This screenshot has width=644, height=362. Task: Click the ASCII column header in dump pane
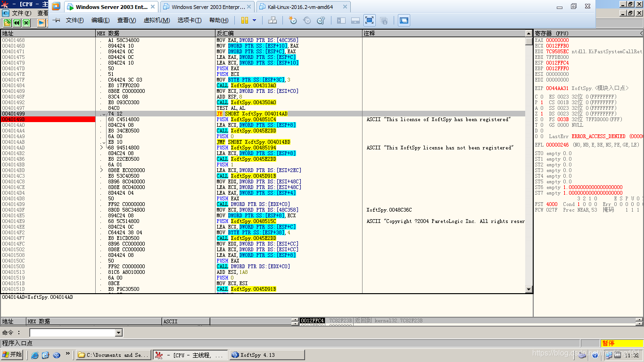[186, 321]
